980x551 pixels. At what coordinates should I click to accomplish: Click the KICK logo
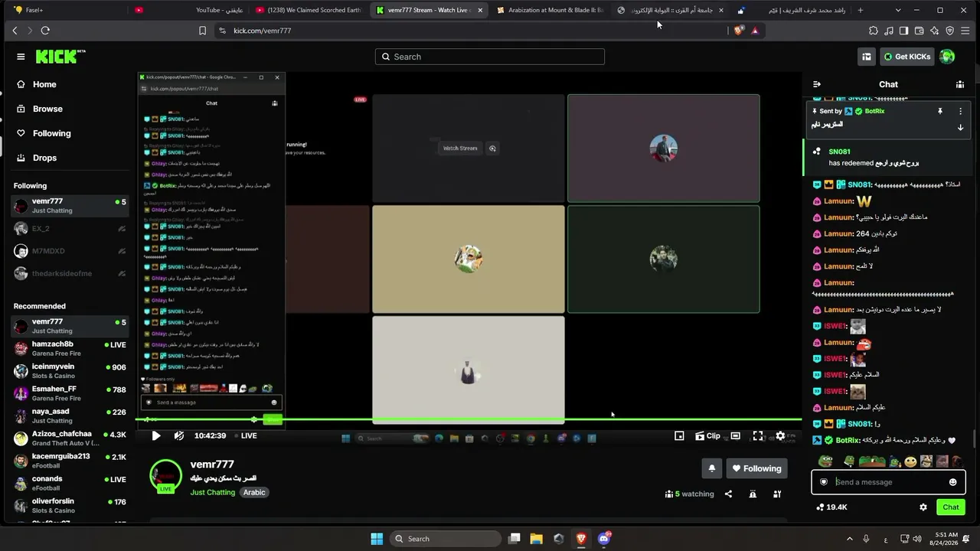click(60, 57)
